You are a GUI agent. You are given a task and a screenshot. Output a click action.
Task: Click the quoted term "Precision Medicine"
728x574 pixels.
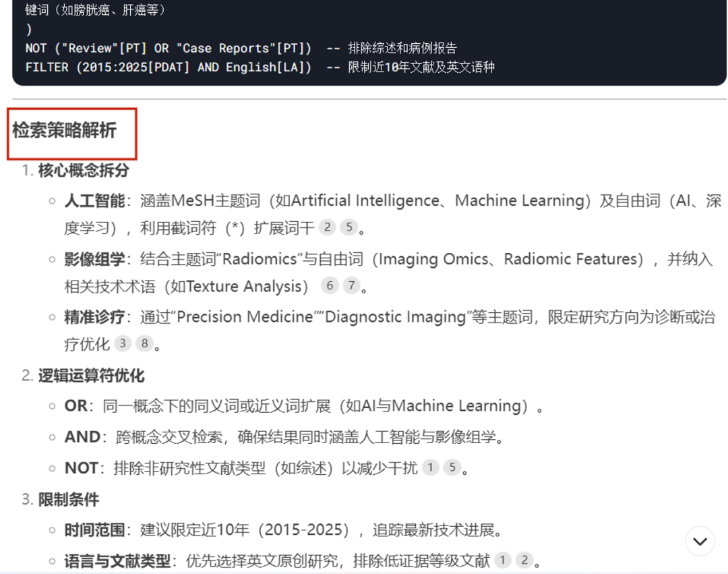click(x=245, y=317)
